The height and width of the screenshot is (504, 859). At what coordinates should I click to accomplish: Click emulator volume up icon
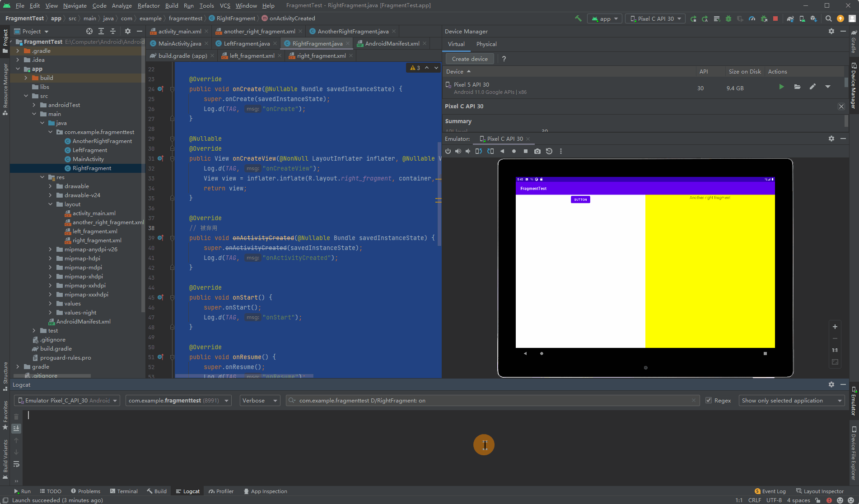tap(458, 151)
